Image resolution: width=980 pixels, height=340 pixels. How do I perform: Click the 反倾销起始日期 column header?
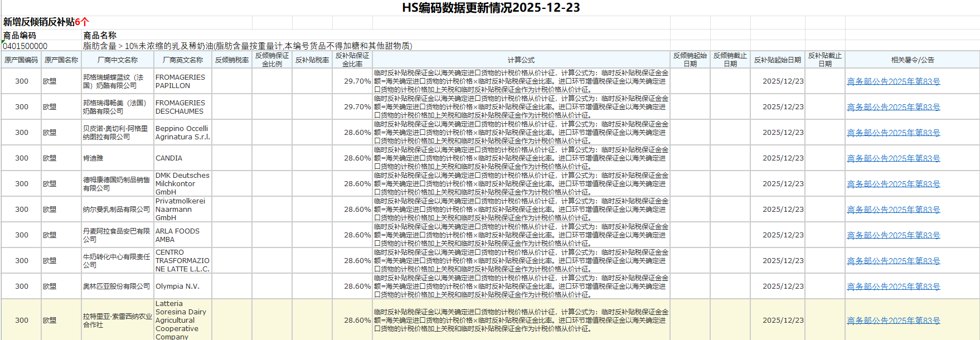coord(690,60)
